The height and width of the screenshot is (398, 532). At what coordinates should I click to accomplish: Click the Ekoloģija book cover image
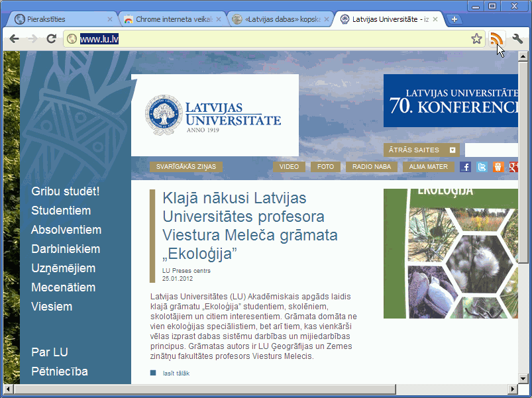(451, 254)
